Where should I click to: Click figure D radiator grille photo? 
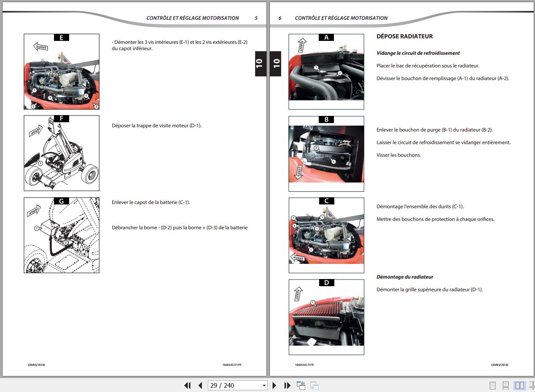point(326,317)
